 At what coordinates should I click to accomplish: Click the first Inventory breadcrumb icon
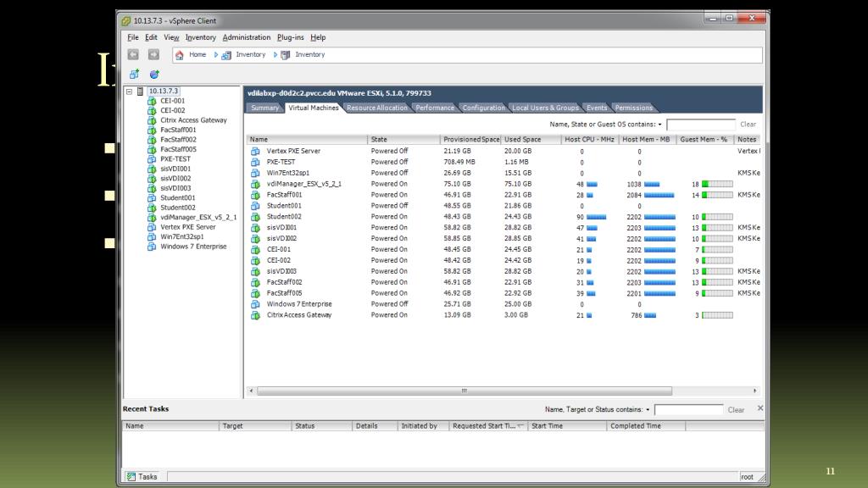(226, 55)
